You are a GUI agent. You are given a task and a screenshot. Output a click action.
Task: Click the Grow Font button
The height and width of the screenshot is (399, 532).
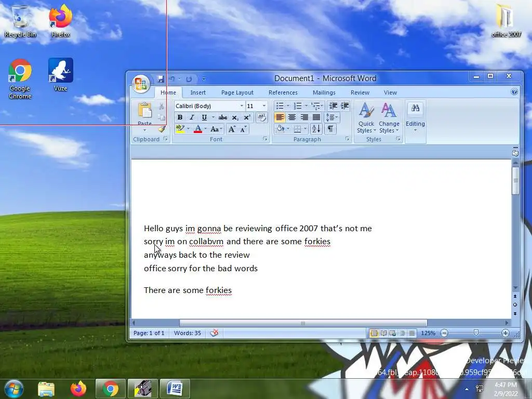(232, 129)
